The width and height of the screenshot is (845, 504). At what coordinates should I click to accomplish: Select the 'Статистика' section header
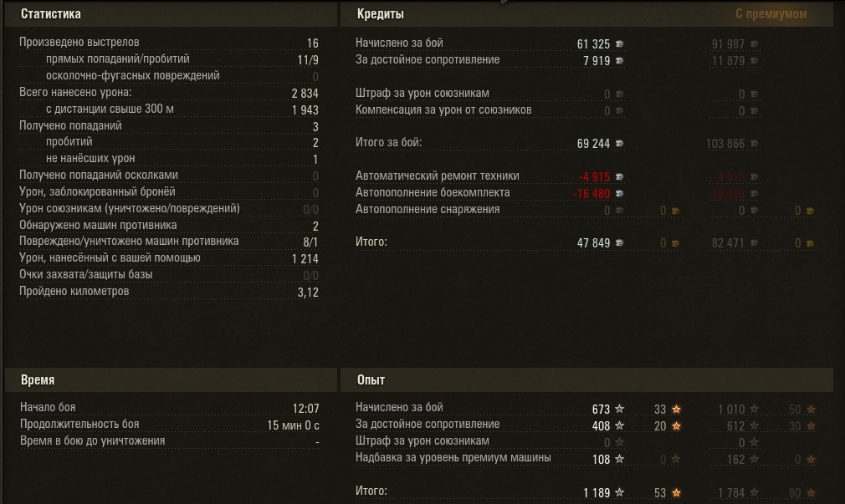point(51,14)
